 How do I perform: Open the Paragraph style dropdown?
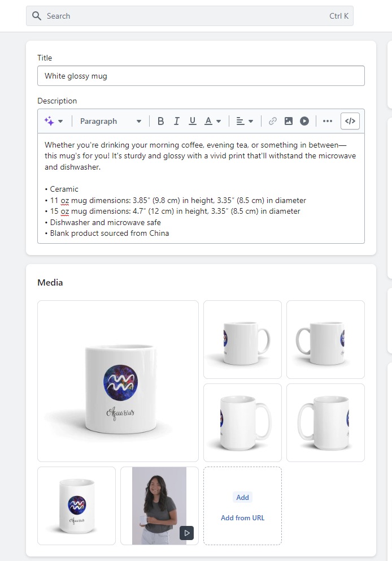pyautogui.click(x=111, y=121)
